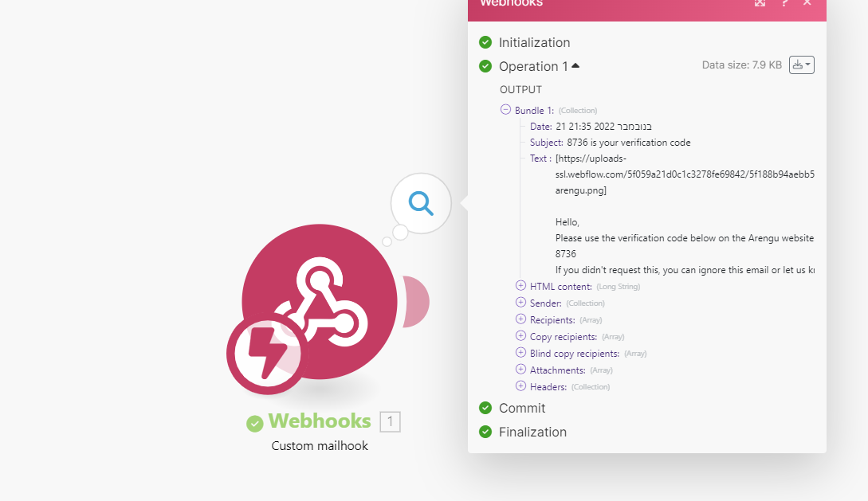Expand the Headers collection

(520, 386)
